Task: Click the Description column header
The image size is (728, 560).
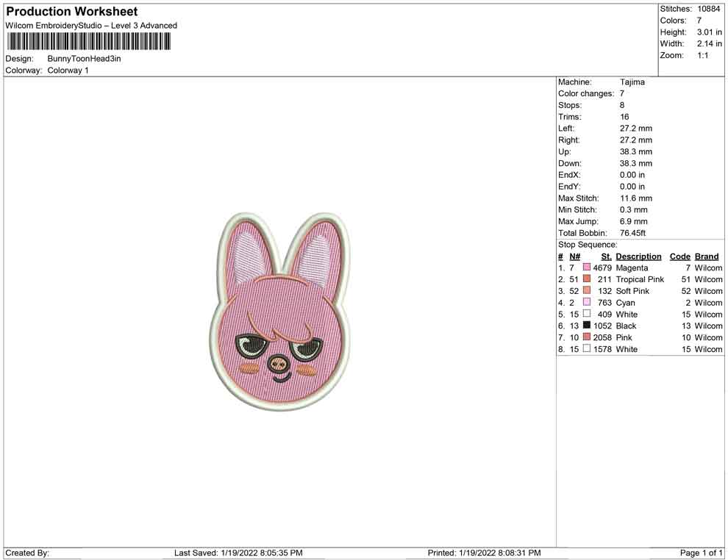Action: 638,256
